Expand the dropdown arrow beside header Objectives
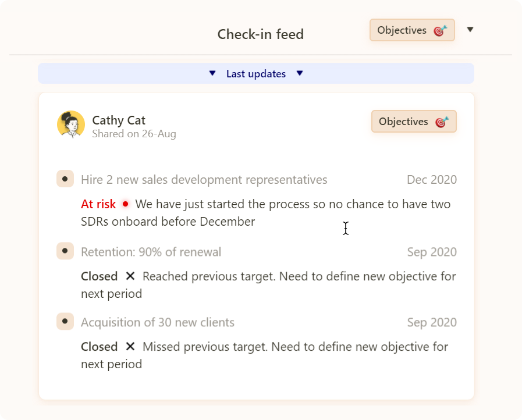This screenshot has width=522, height=420. tap(470, 30)
